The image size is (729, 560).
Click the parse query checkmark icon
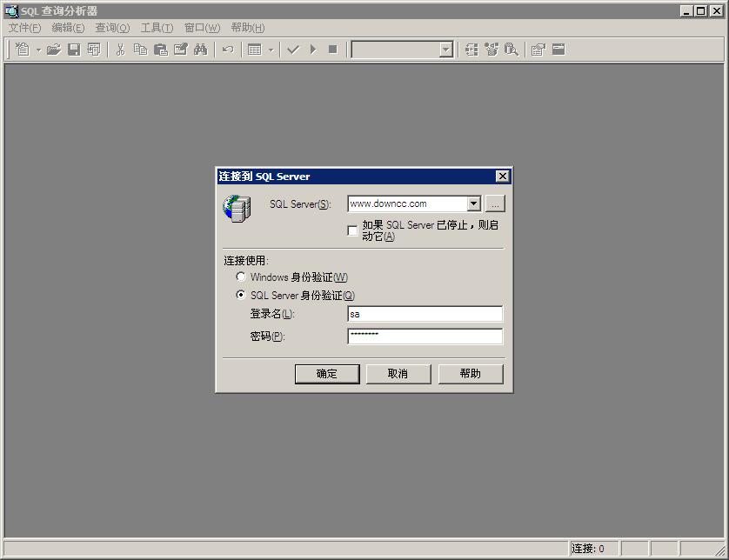292,49
